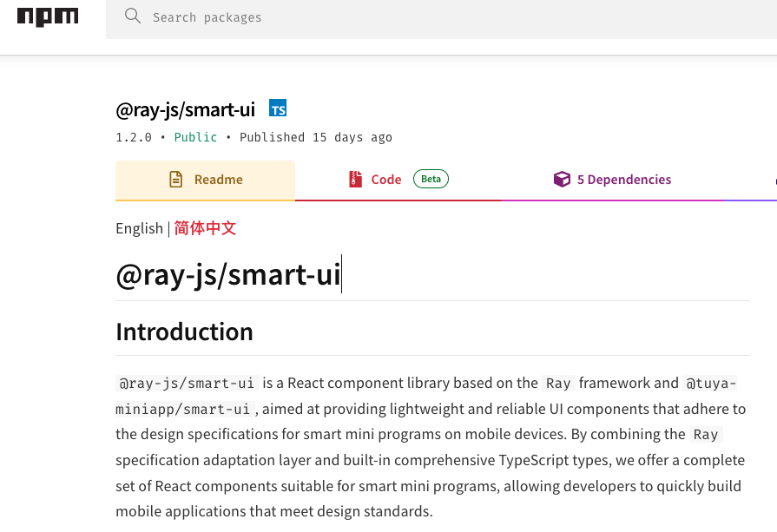Click the Introduction heading
This screenshot has width=777, height=532.
[184, 332]
